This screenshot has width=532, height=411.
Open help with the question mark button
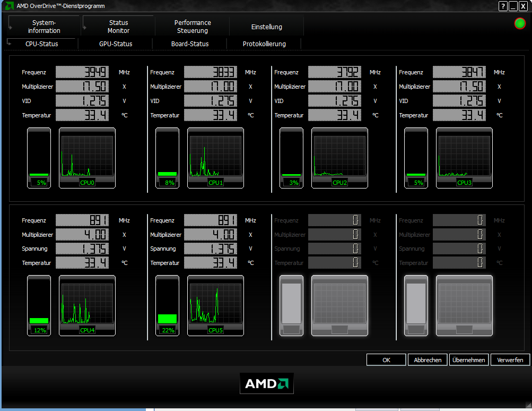(503, 6)
